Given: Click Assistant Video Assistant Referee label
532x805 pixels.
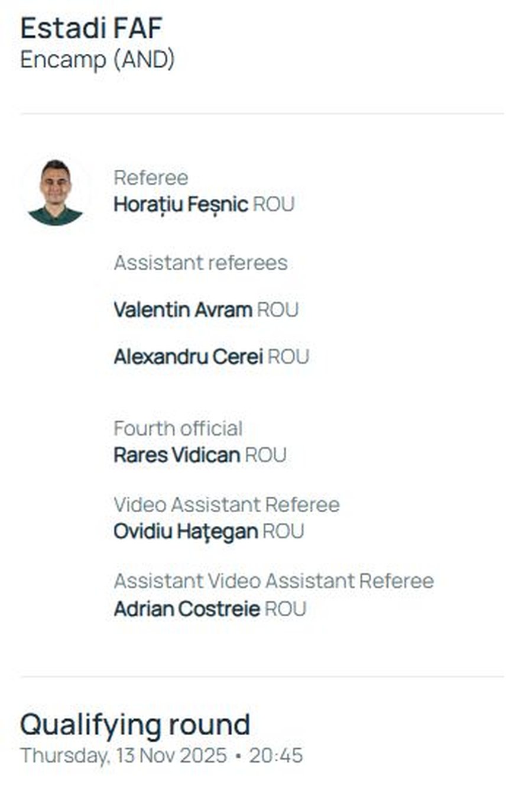Looking at the screenshot, I should coord(274,581).
